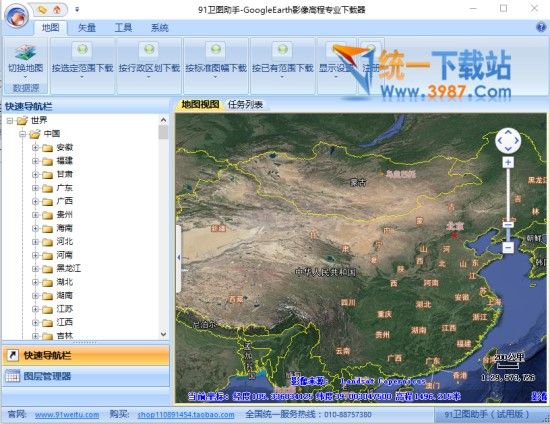The width and height of the screenshot is (550, 424).
Task: Open the shop110891454.taobao.com purchase link
Action: [x=186, y=415]
